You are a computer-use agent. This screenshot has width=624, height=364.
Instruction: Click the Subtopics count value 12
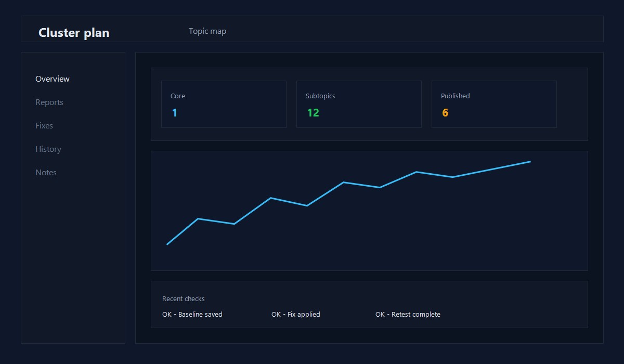pyautogui.click(x=313, y=112)
